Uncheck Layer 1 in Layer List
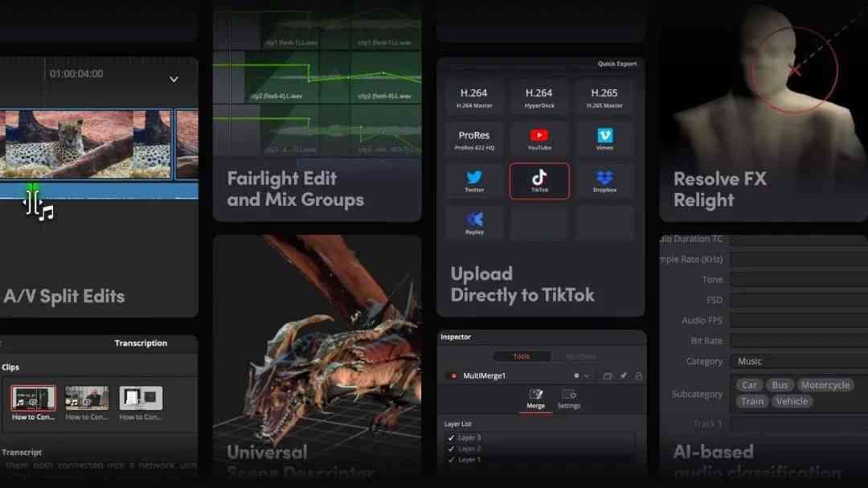Screen dimensions: 868x488 coord(451,460)
